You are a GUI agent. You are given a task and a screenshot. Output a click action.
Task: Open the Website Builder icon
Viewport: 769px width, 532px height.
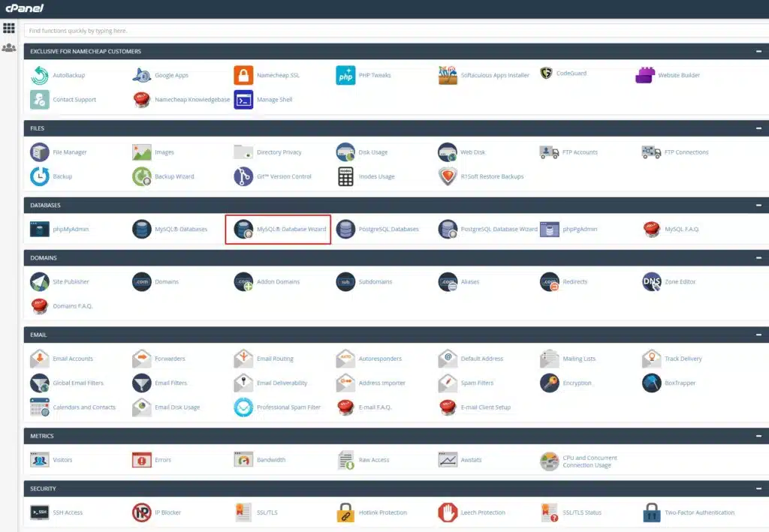(x=645, y=76)
